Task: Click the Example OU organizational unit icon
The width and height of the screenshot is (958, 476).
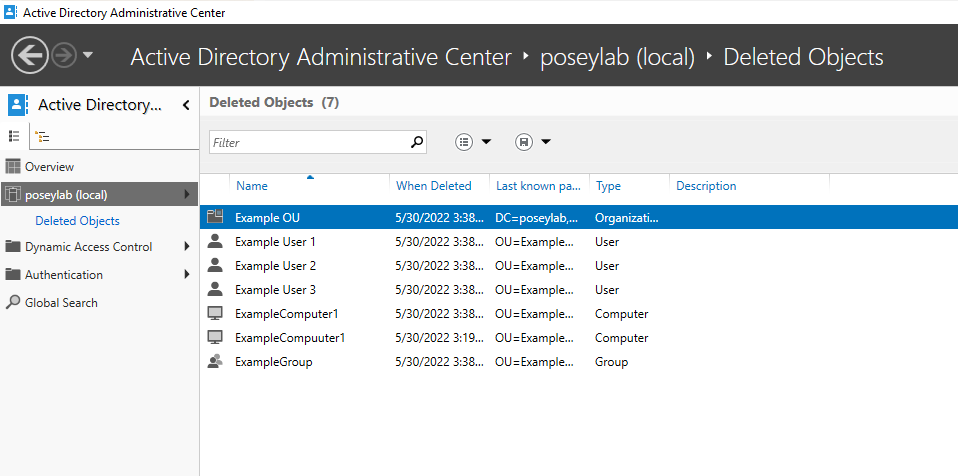Action: 215,217
